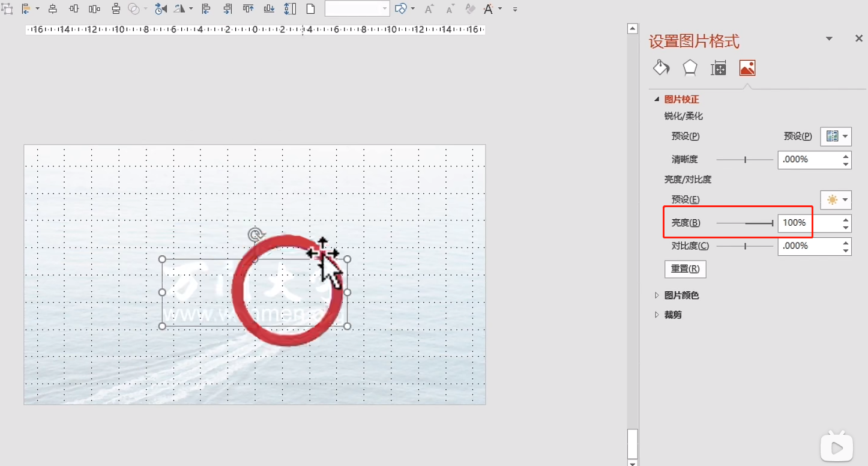Screen dimensions: 868x466
Task: Click the align left icon
Action: [206, 9]
